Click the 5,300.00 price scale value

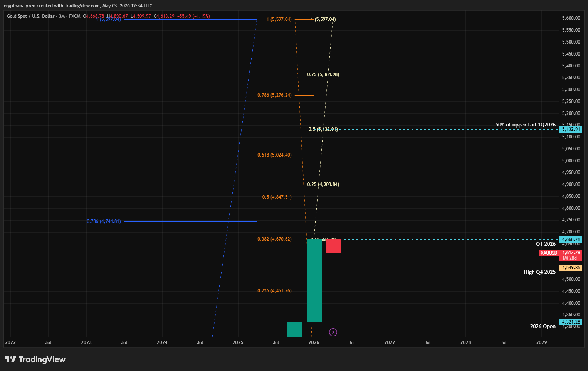pos(571,89)
